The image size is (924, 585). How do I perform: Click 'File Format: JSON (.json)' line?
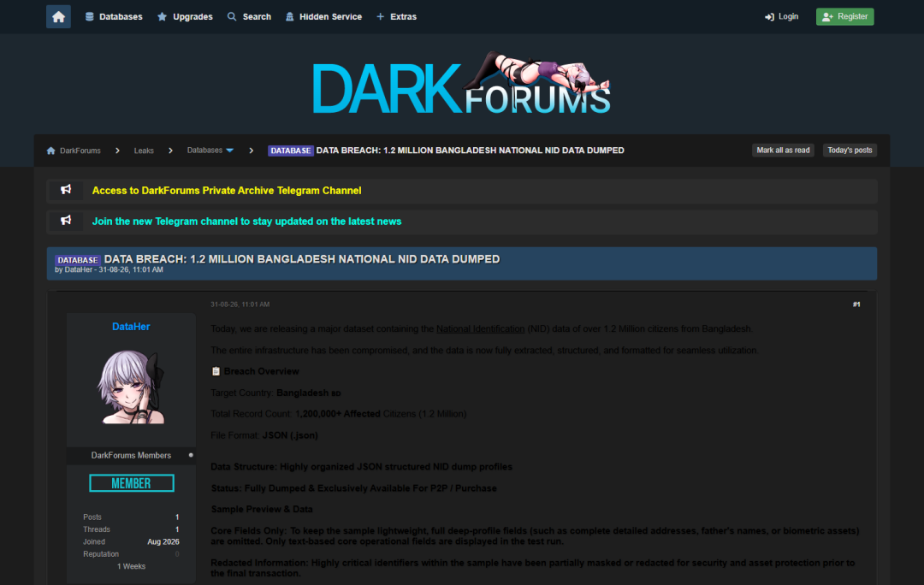click(264, 435)
